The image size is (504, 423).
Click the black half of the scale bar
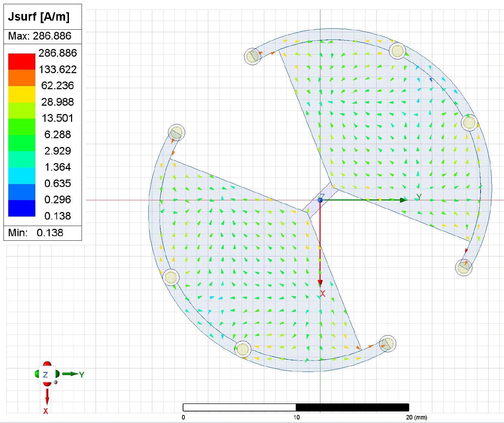click(x=352, y=407)
